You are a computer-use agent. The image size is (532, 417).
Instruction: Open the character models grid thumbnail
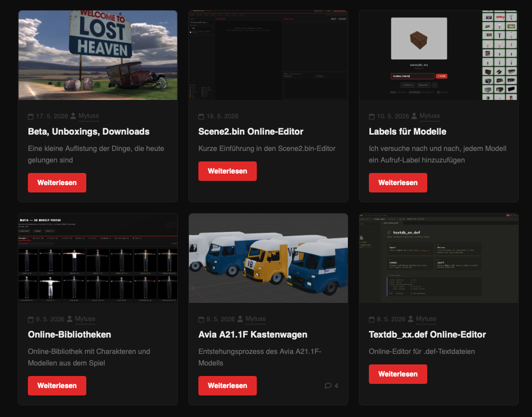[x=98, y=258]
